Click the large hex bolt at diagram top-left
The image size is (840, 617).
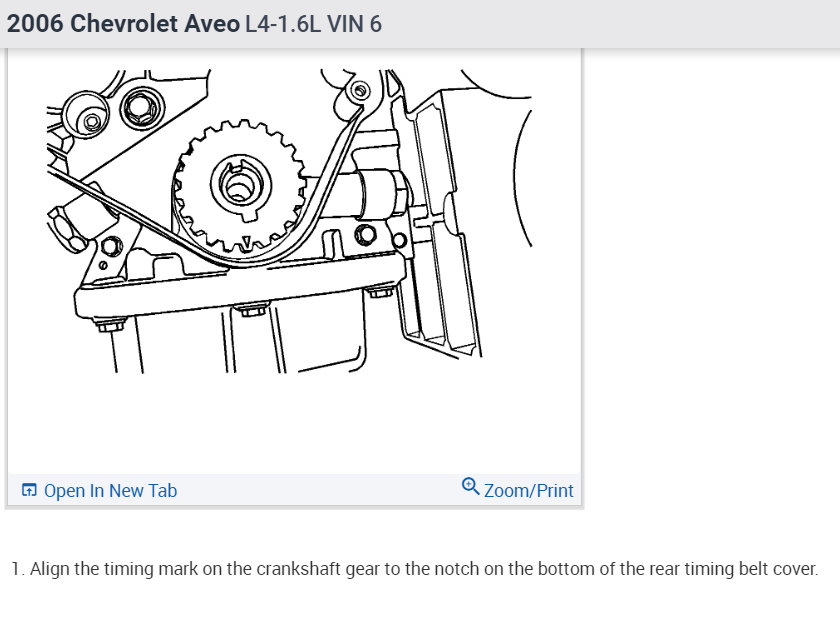tap(142, 108)
